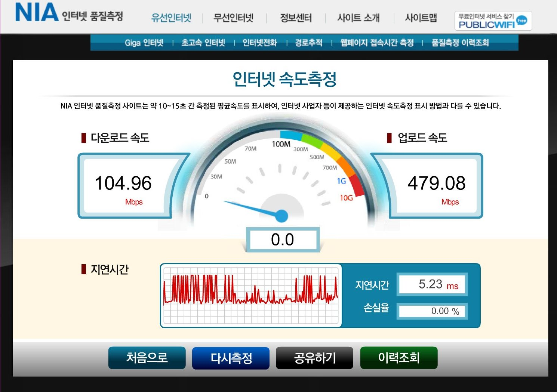The width and height of the screenshot is (557, 392).
Task: Open 품질측정 이력조회 submenu
Action: coord(460,43)
